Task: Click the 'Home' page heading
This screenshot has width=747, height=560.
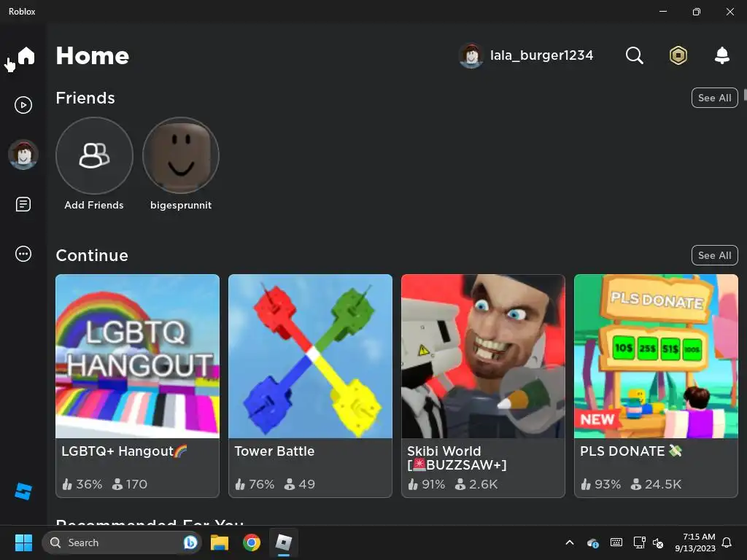Action: click(93, 55)
